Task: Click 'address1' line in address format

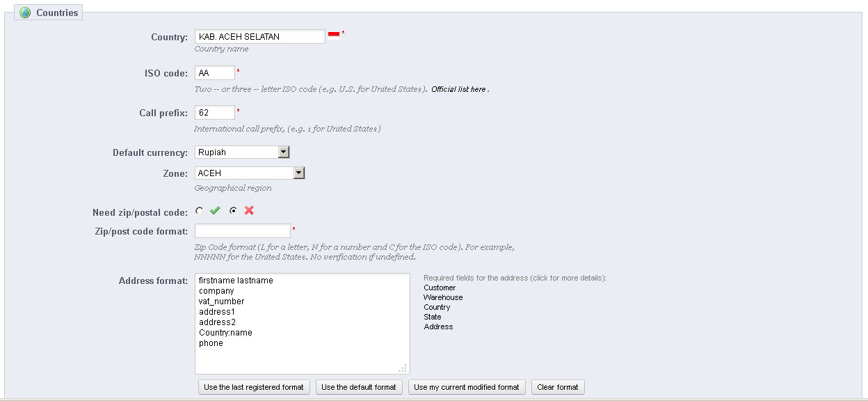Action: tap(217, 312)
